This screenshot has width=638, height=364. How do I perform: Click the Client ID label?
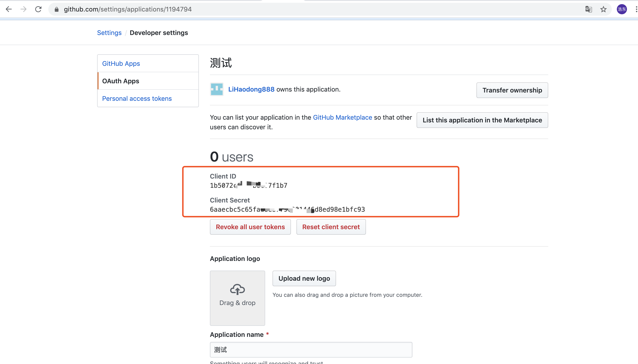(x=223, y=176)
